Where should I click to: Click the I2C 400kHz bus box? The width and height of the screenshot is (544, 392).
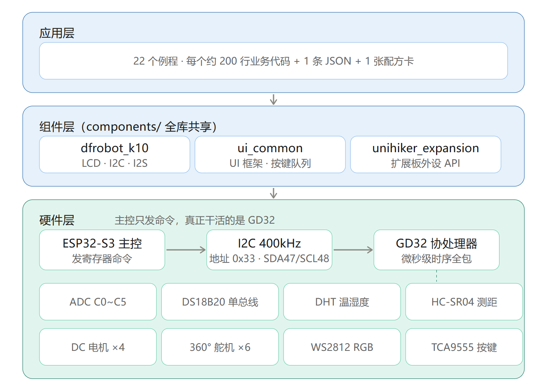coord(269,250)
